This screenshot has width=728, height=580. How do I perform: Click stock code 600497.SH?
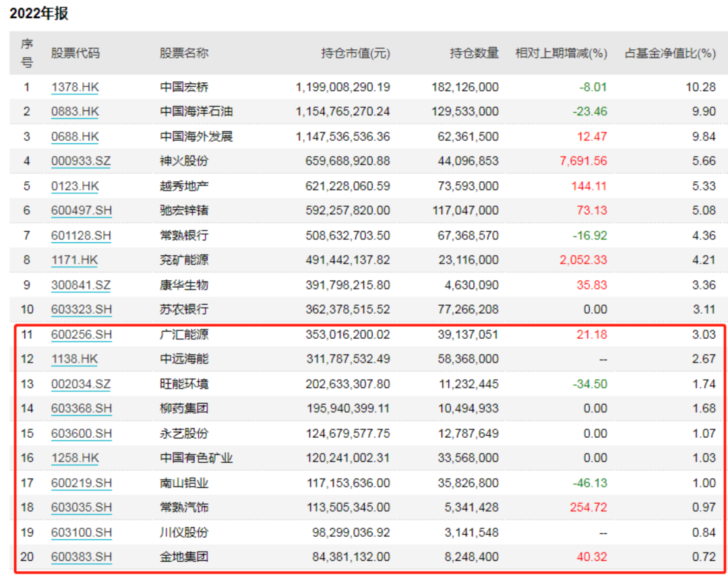point(82,211)
